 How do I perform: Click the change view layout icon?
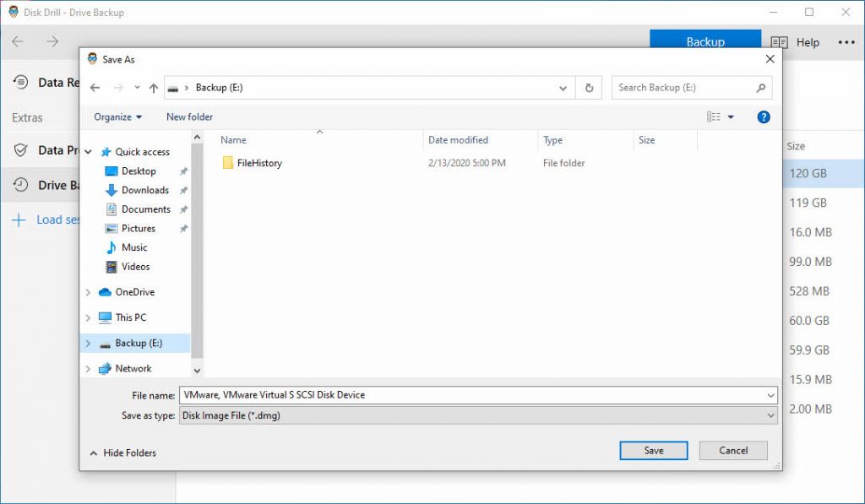click(x=711, y=117)
